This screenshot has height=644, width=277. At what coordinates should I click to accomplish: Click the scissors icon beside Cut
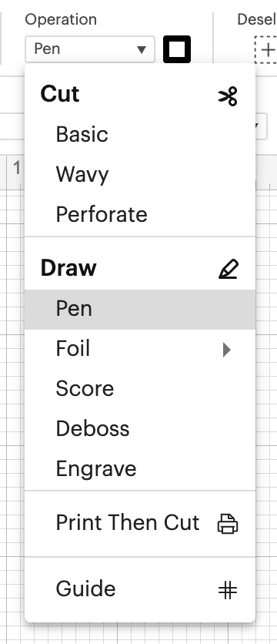point(228,96)
